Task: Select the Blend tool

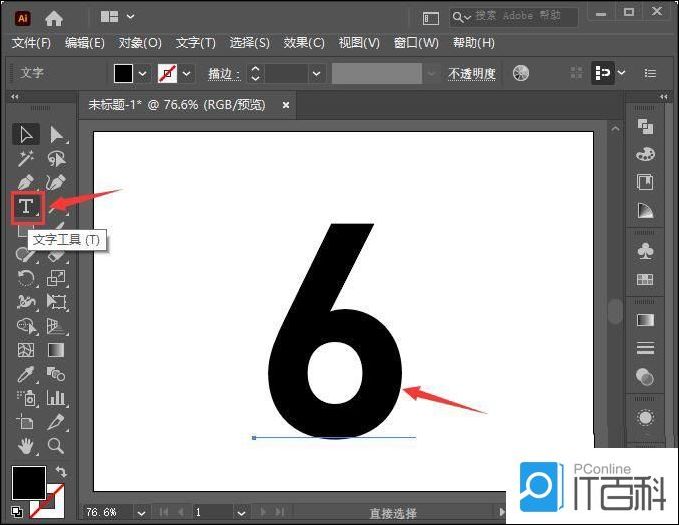Action: (x=56, y=374)
